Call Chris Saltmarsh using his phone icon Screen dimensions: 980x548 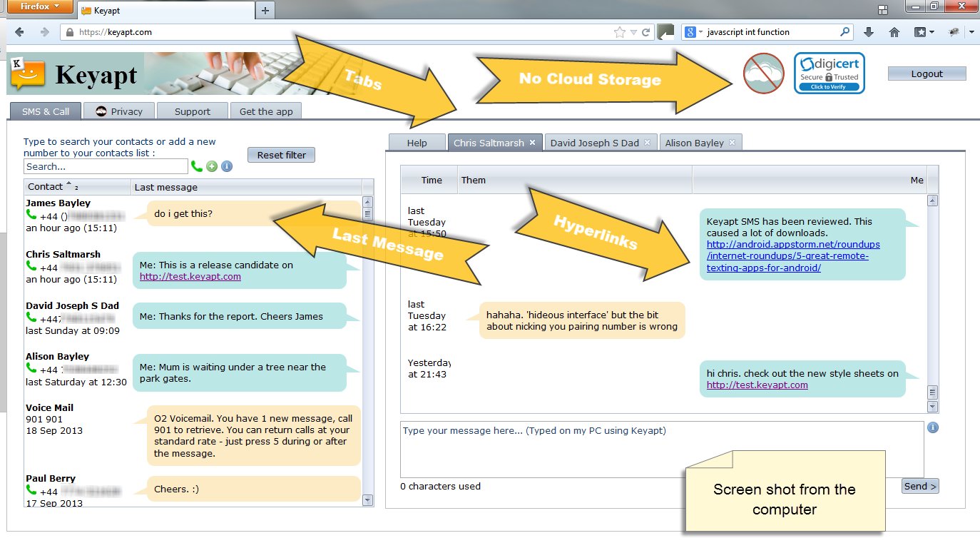click(x=31, y=266)
